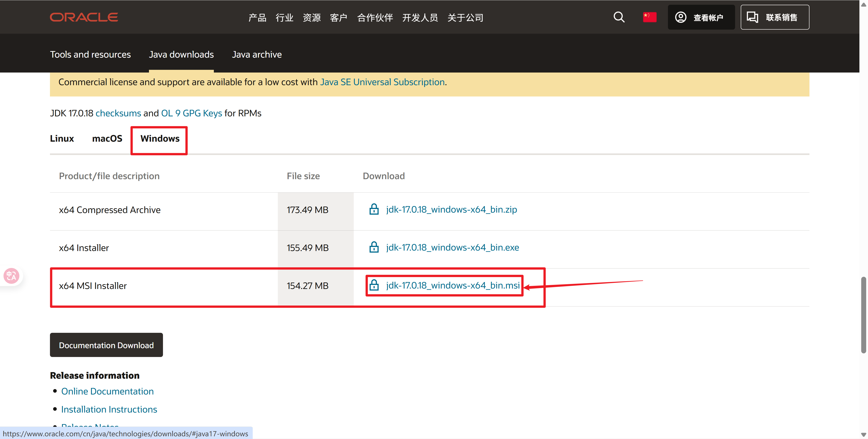Click the 'x64 Compressed Archive' description text
This screenshot has height=439, width=868.
pos(109,210)
